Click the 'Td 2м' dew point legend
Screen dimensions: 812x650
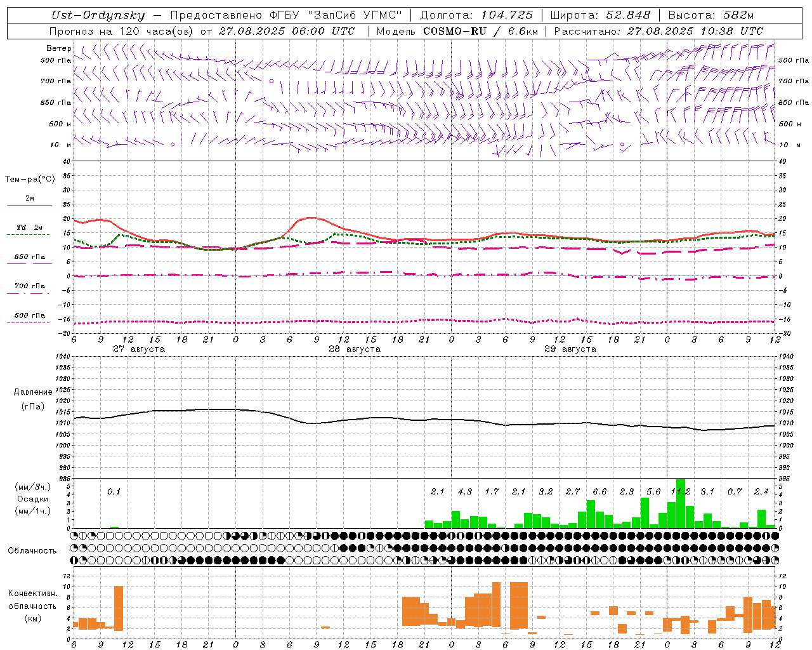pyautogui.click(x=30, y=227)
